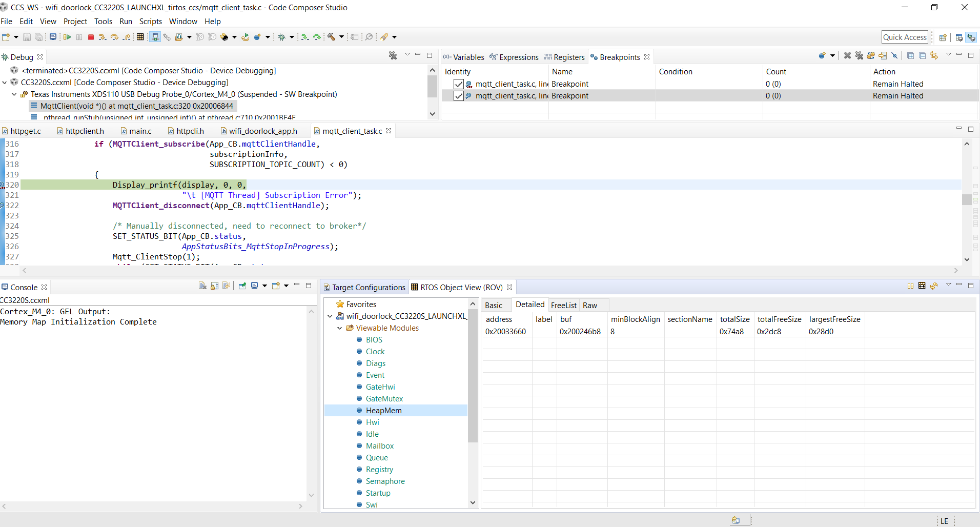Image resolution: width=980 pixels, height=527 pixels.
Task: Click the Step Over icon
Action: click(115, 37)
